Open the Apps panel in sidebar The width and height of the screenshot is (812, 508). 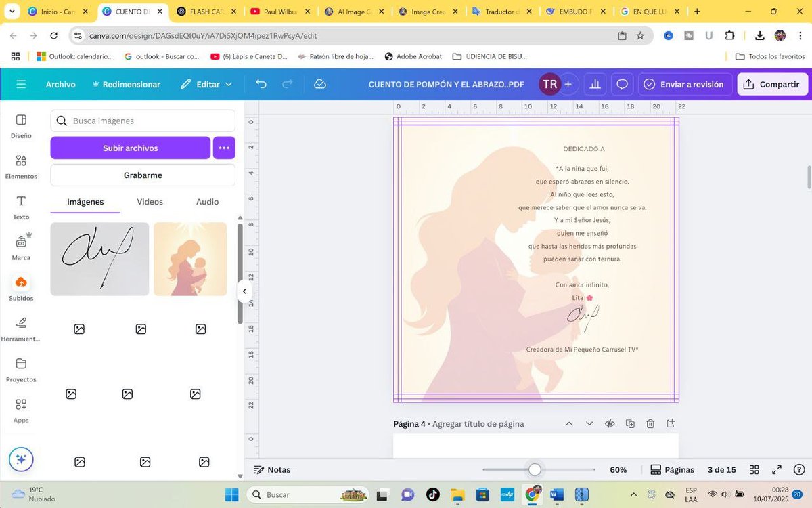pos(21,410)
